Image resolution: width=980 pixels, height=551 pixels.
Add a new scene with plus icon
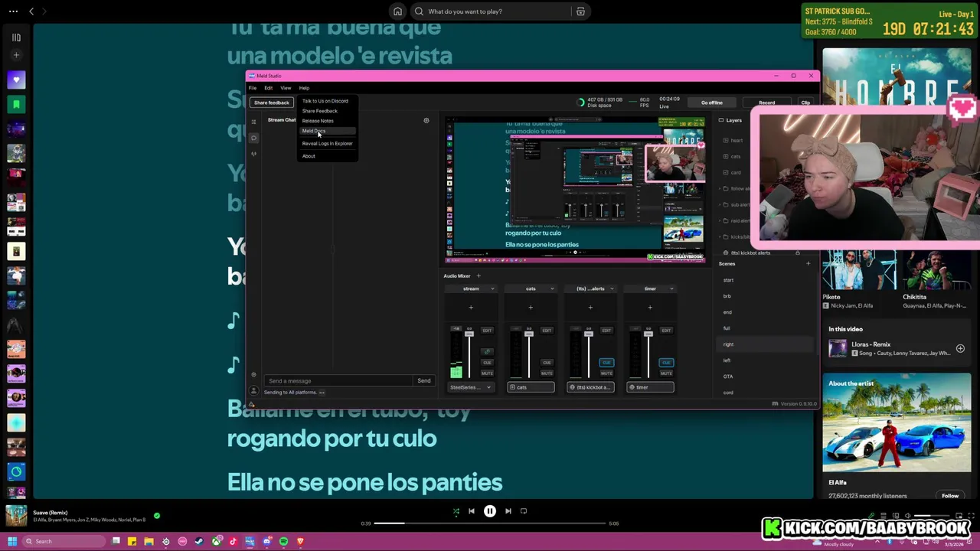808,264
